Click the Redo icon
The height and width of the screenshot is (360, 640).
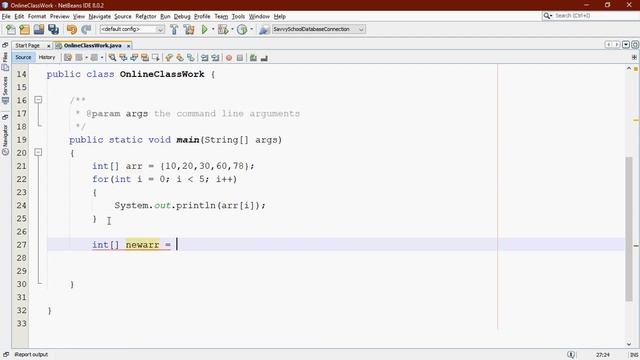[x=86, y=29]
